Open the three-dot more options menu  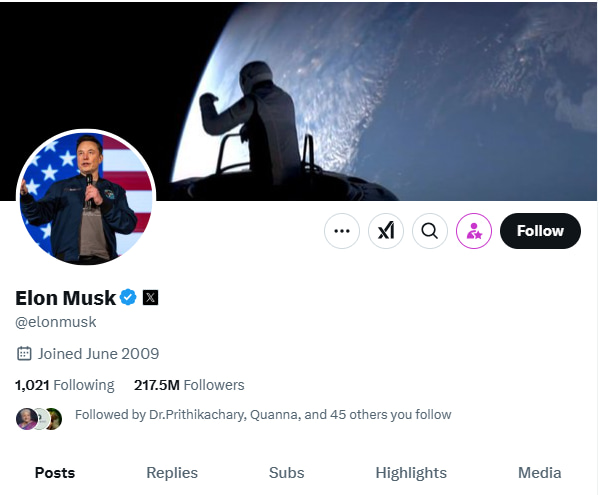pos(342,231)
